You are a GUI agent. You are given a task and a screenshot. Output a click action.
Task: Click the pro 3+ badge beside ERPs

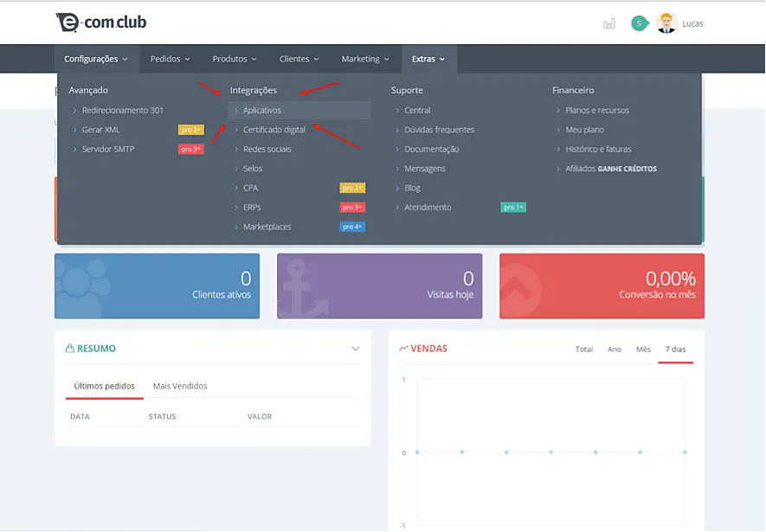(x=352, y=208)
